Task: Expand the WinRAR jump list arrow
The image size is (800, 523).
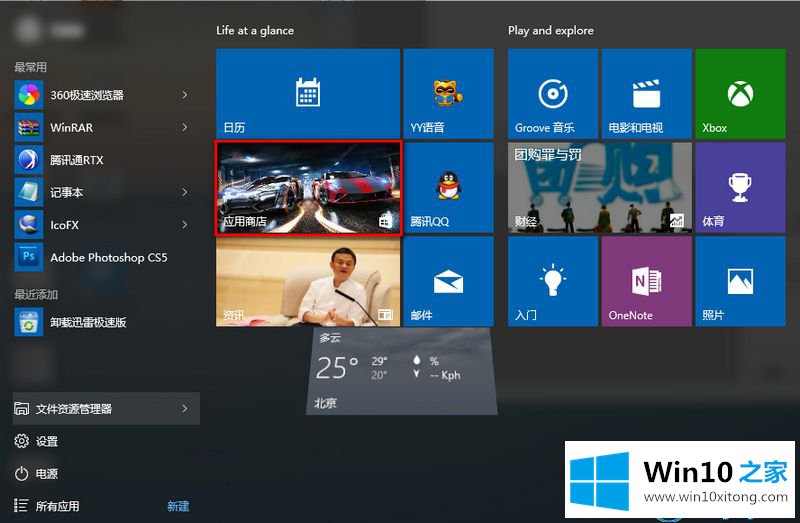Action: coord(185,128)
